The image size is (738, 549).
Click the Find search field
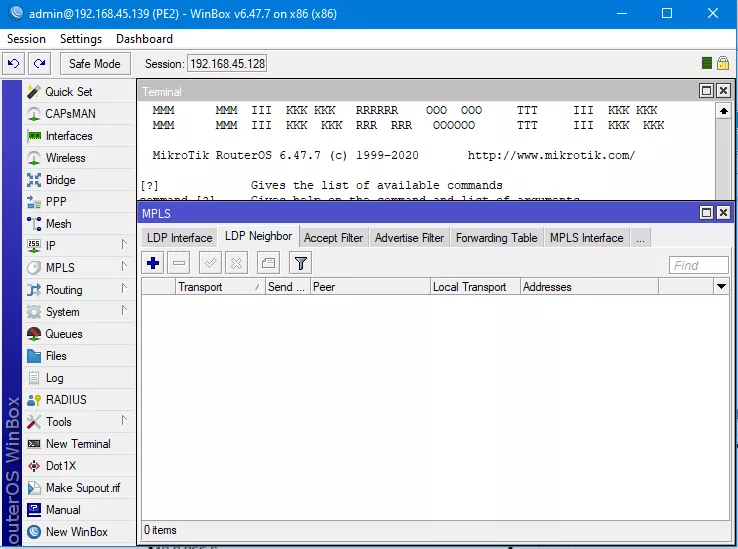(x=698, y=266)
